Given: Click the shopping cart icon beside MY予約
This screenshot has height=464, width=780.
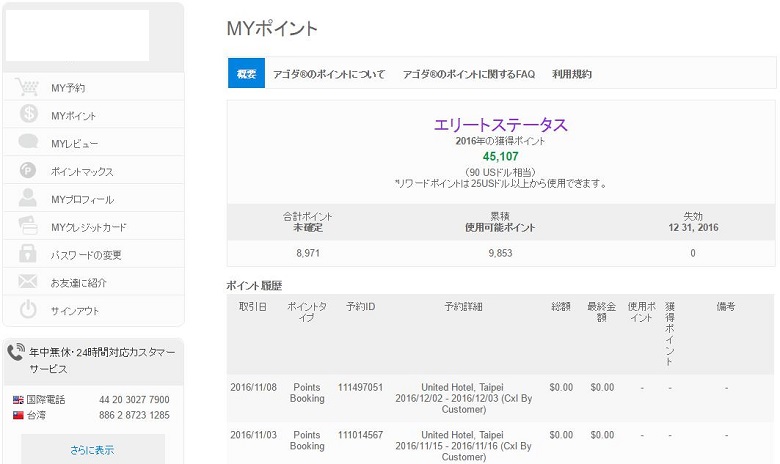Looking at the screenshot, I should point(28,88).
